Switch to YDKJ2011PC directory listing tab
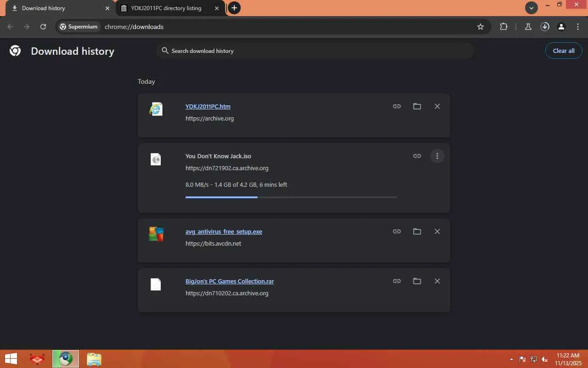588x368 pixels. click(166, 8)
